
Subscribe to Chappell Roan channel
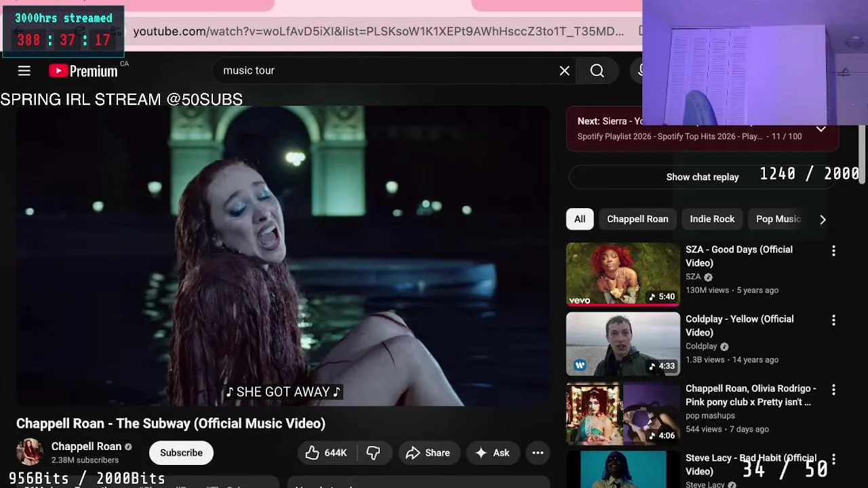click(181, 453)
